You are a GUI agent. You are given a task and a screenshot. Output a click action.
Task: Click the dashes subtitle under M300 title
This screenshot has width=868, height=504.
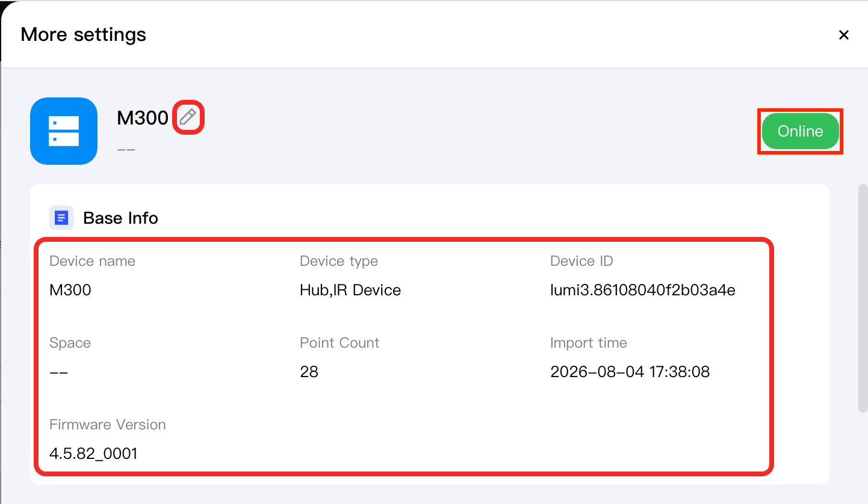[126, 149]
